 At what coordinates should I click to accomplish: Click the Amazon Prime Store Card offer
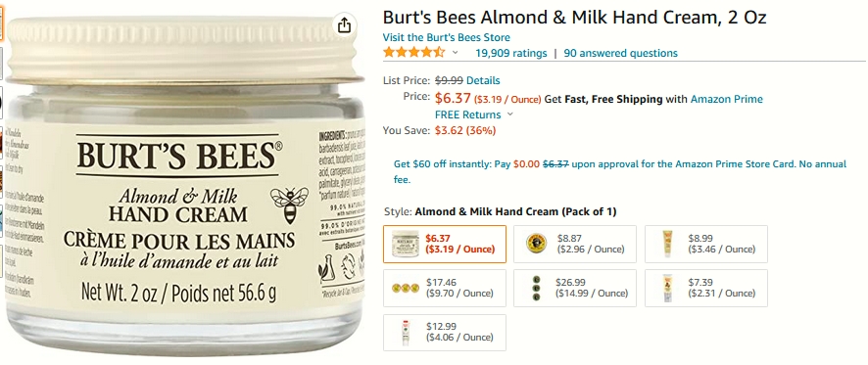click(619, 171)
